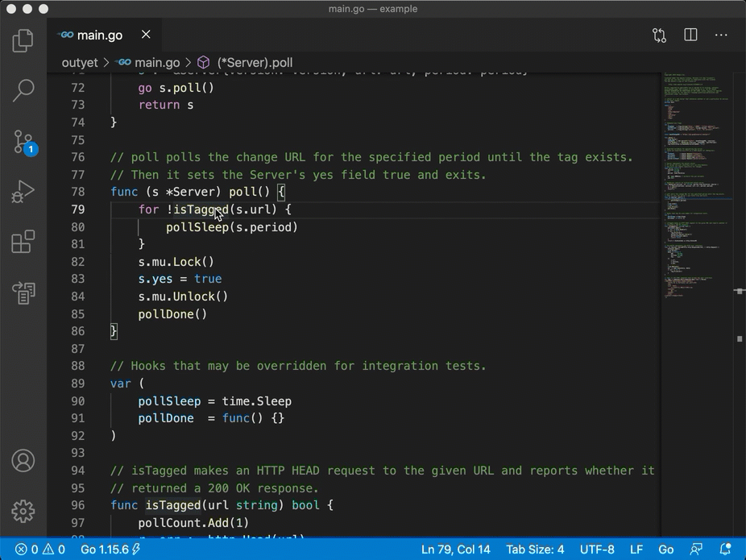Click the outyet breadcrumb folder
This screenshot has width=746, height=560.
coord(80,63)
